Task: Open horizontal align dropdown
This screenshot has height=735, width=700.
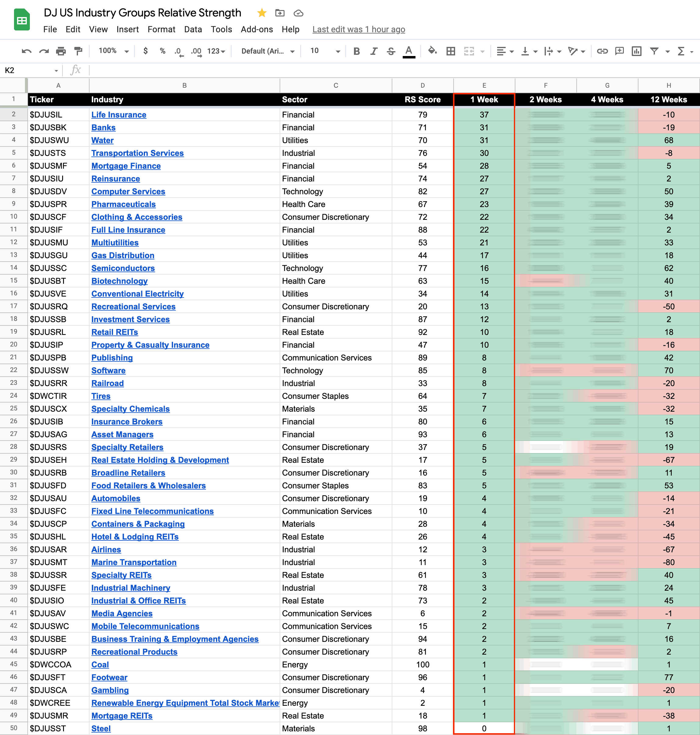Action: pyautogui.click(x=505, y=51)
